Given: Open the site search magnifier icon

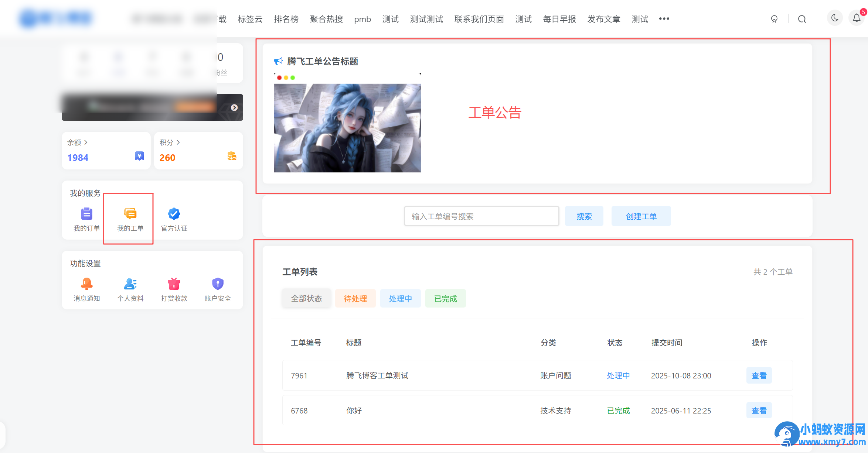Looking at the screenshot, I should pos(802,18).
